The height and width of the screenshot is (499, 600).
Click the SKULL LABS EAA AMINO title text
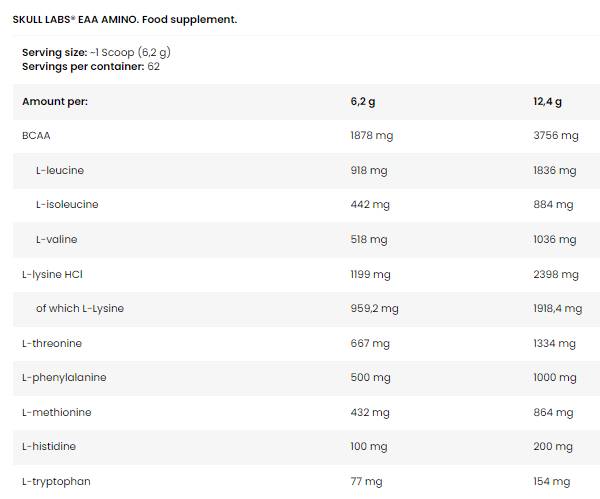(125, 19)
